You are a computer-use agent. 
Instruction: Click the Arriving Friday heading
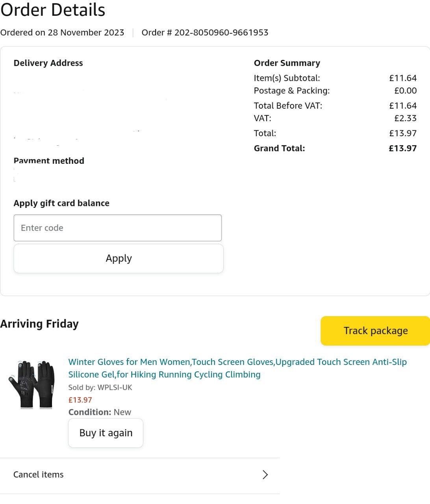click(x=39, y=324)
